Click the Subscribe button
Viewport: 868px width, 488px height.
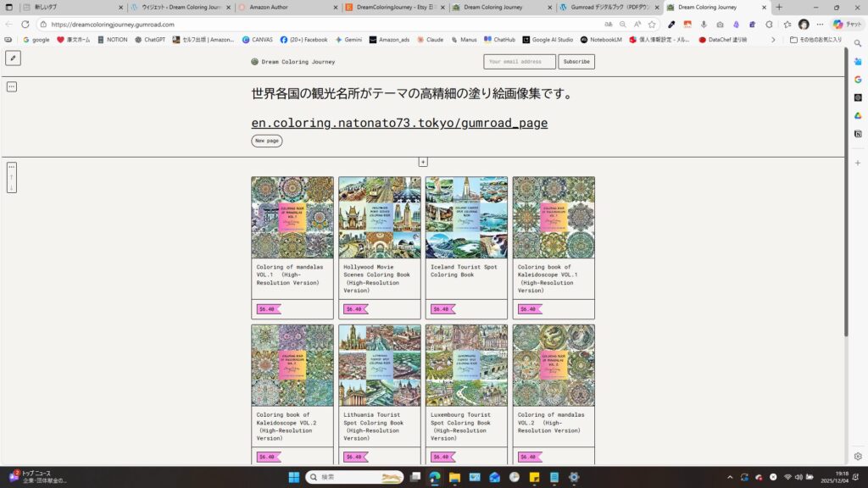click(x=576, y=62)
